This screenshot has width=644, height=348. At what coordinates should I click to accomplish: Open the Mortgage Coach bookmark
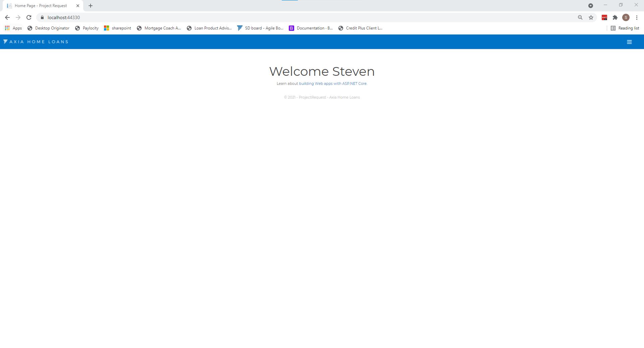pos(159,28)
